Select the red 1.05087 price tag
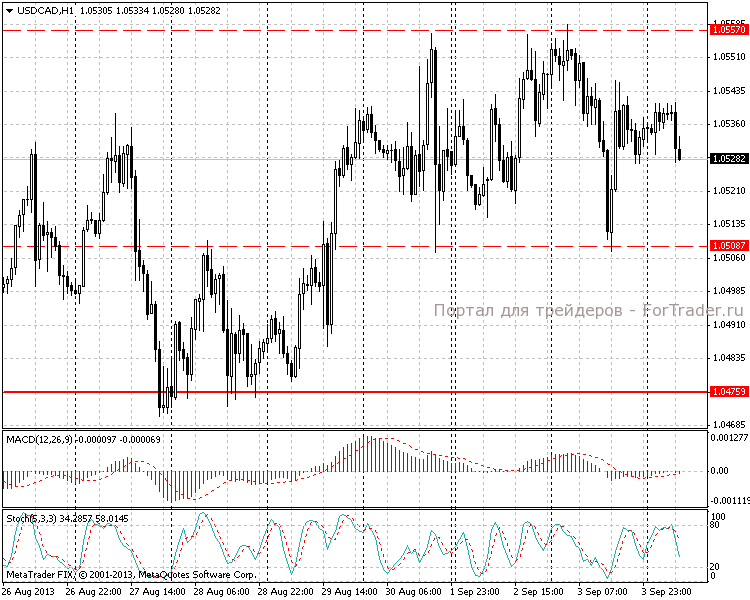 [x=729, y=246]
